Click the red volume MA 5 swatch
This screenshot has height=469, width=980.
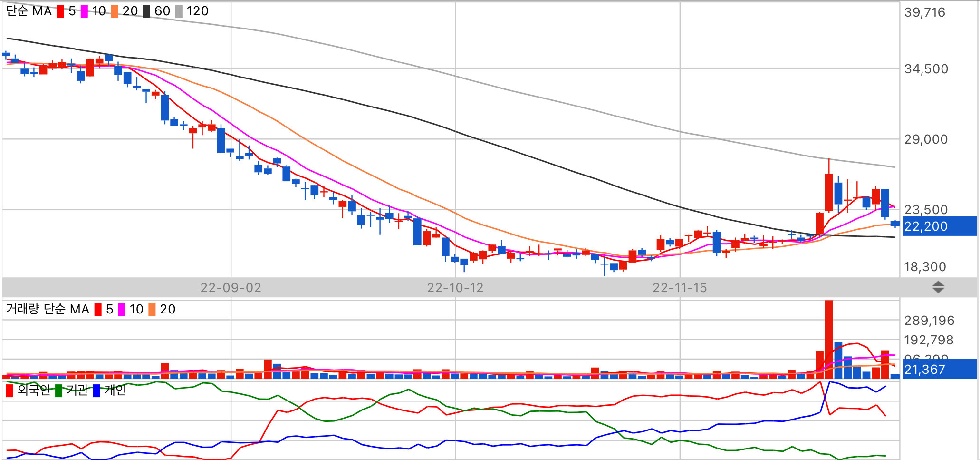(98, 310)
